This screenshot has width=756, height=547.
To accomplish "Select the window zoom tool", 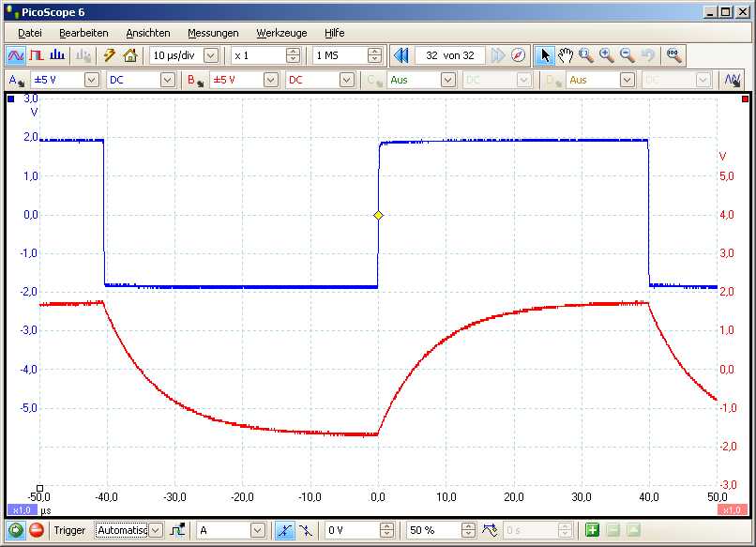I will [x=586, y=55].
